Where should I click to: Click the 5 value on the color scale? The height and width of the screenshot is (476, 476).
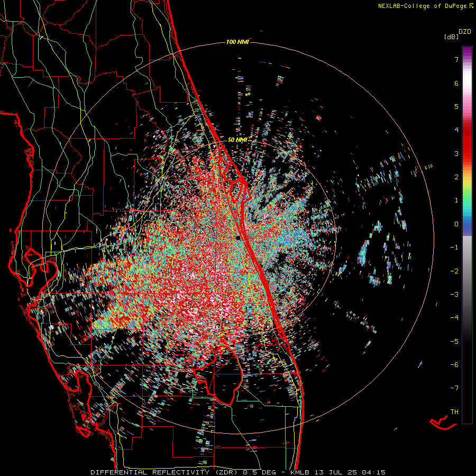pos(456,106)
